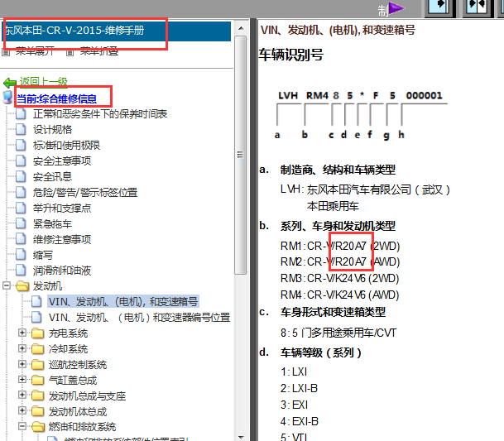504x441 pixels.
Task: Expand the 发动机总成与支座 folder
Action: pos(22,395)
